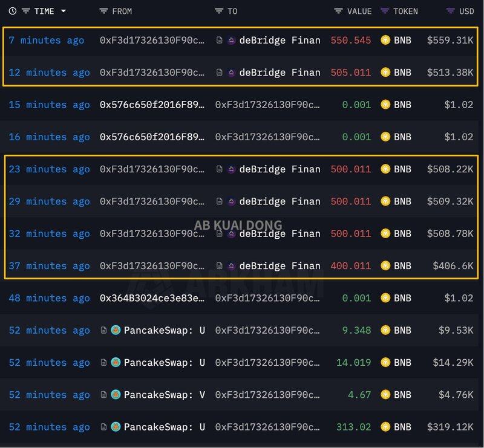Viewport: 484px width, 448px height.
Task: Click the BNB token label in the 32 minutes ago row
Action: tap(402, 233)
